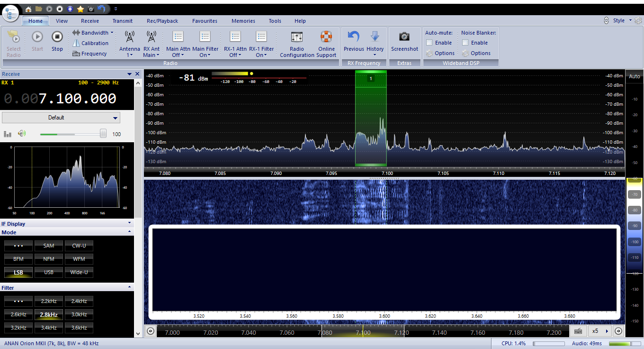The image size is (644, 349).
Task: Open the Frequency entry tool in ribbon
Action: tap(89, 54)
